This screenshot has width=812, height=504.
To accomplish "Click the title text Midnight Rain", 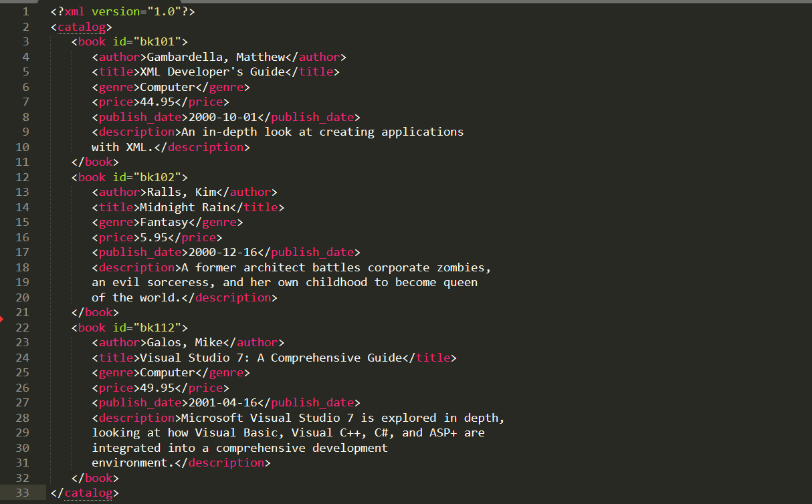I will coord(188,207).
